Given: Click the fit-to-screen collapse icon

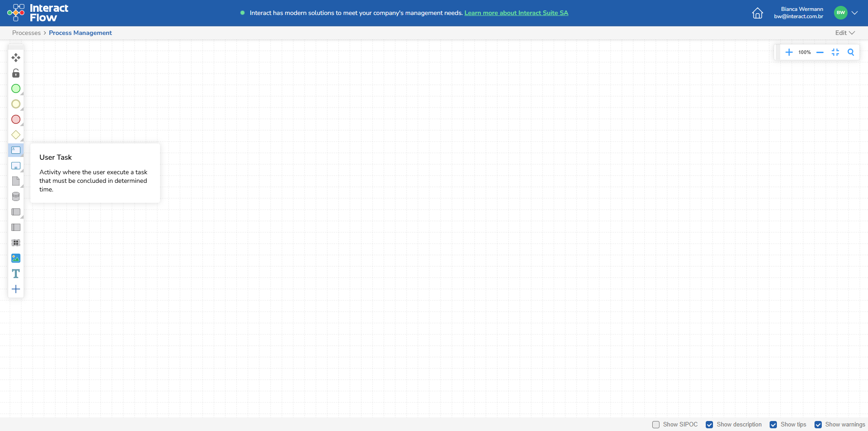Looking at the screenshot, I should (x=835, y=52).
